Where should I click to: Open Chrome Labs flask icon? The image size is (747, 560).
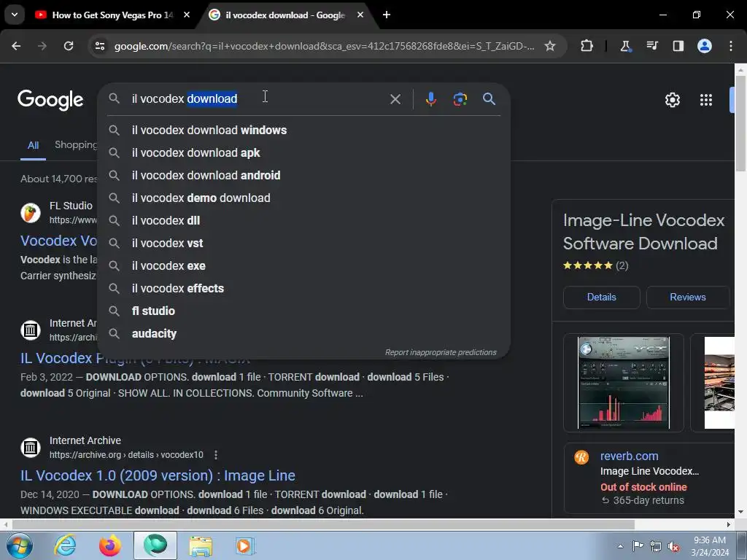625,46
